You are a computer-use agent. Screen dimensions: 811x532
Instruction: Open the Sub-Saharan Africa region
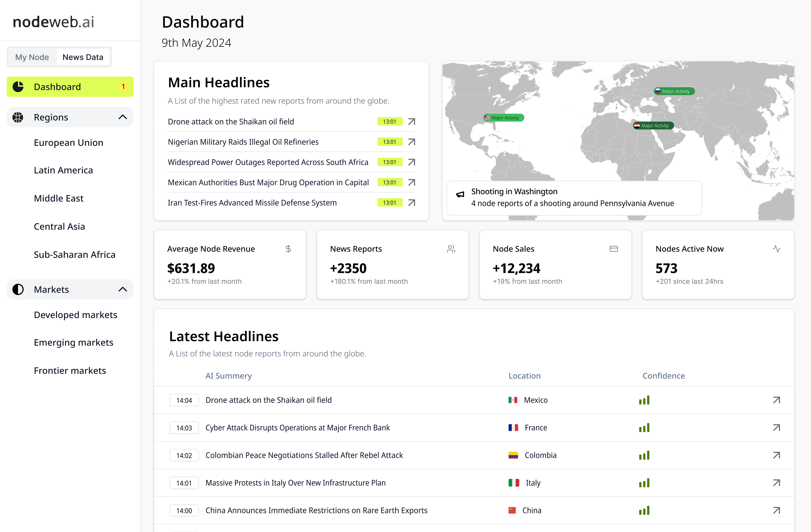click(75, 255)
